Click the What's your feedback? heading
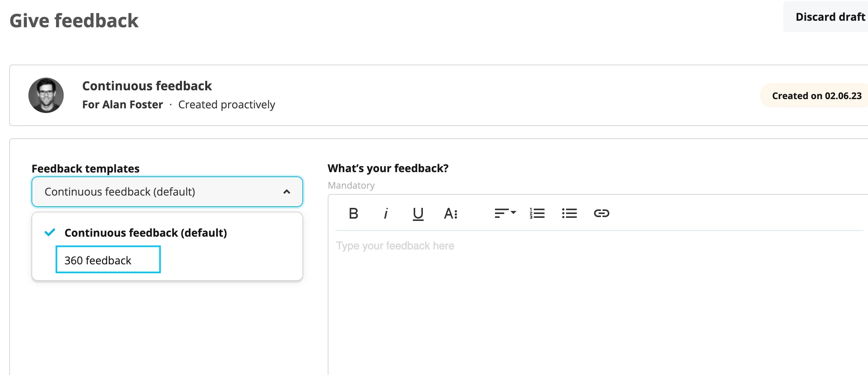 (x=388, y=168)
